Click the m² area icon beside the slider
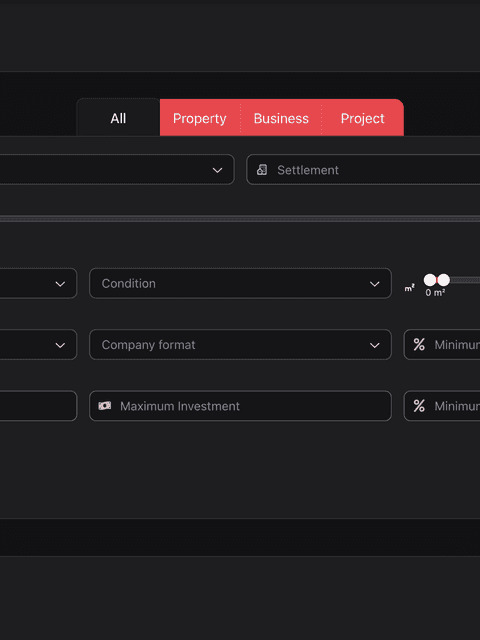Screen dimensions: 480x640 (409, 289)
